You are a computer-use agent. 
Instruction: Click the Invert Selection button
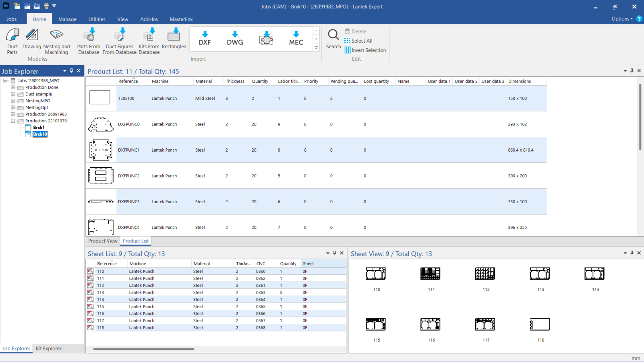point(365,50)
